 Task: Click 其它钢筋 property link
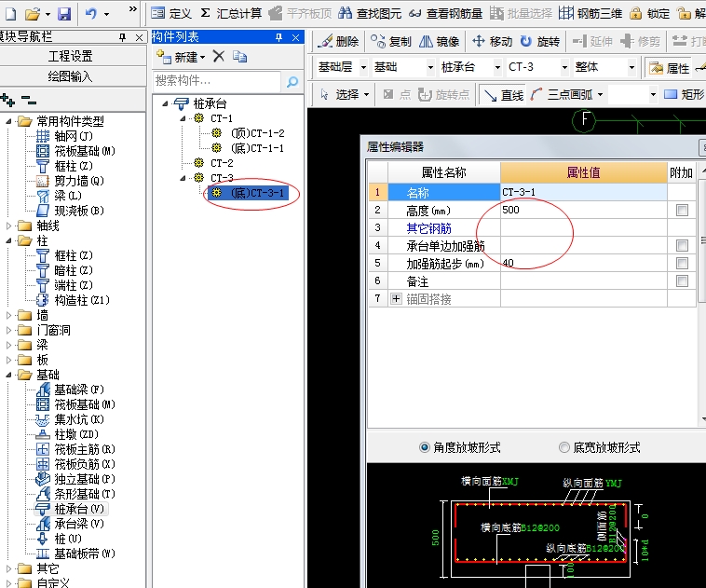(428, 228)
